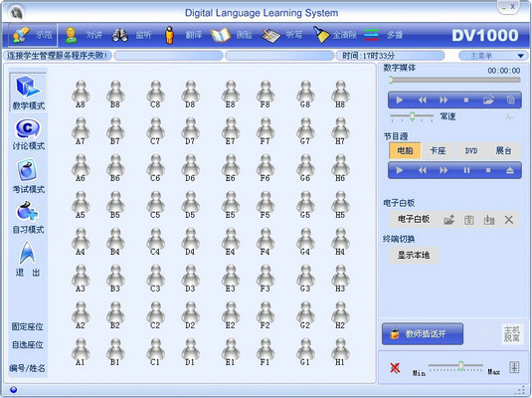Click the blue status orb at bottom-left
The image size is (532, 398).
click(14, 389)
